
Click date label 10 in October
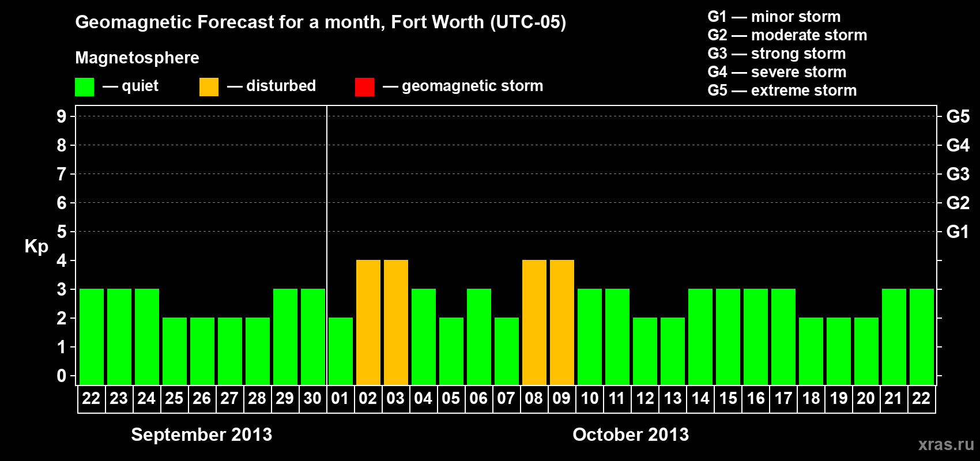point(589,399)
